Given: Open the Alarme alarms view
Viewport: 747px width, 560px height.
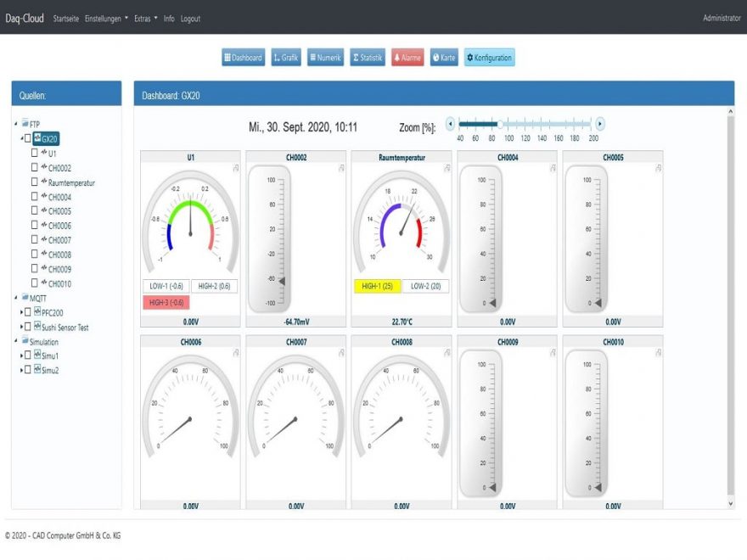Looking at the screenshot, I should (407, 58).
